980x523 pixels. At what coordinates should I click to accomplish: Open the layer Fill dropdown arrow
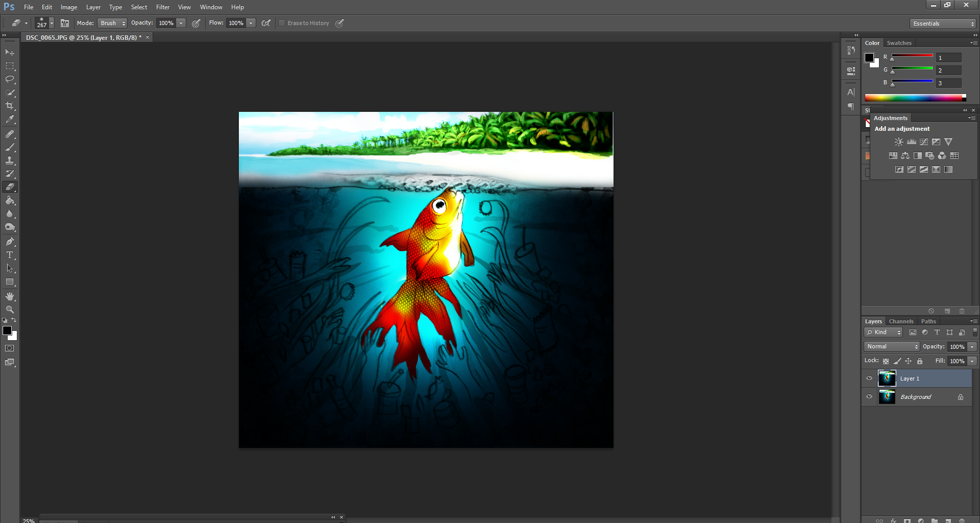(x=972, y=361)
